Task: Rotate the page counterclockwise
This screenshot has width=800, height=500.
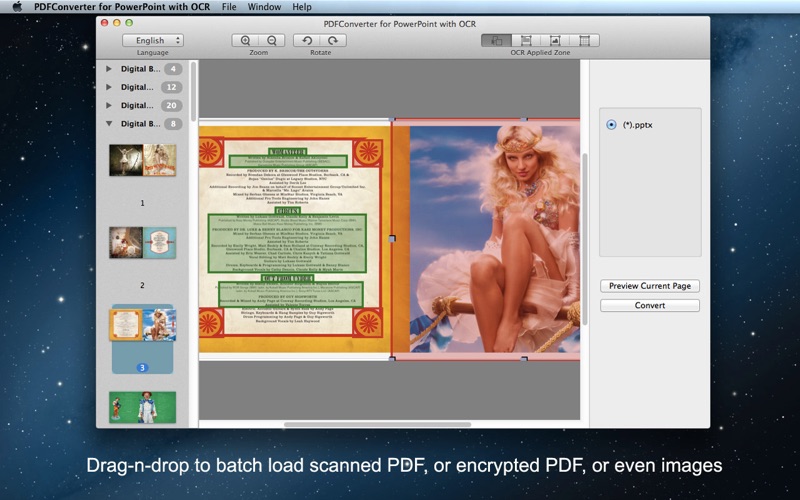Action: (x=307, y=40)
